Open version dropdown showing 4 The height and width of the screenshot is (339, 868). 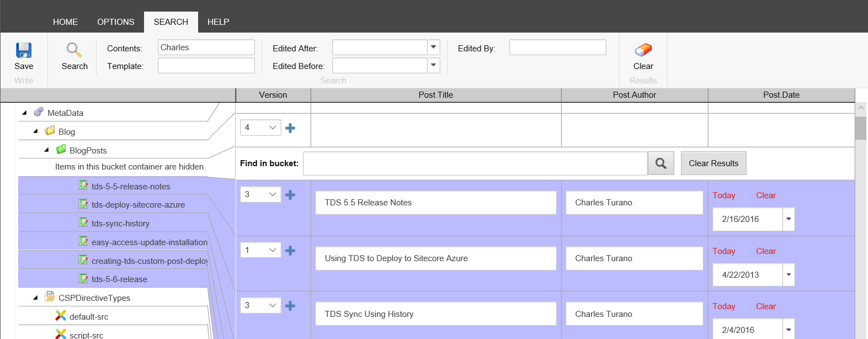point(260,128)
